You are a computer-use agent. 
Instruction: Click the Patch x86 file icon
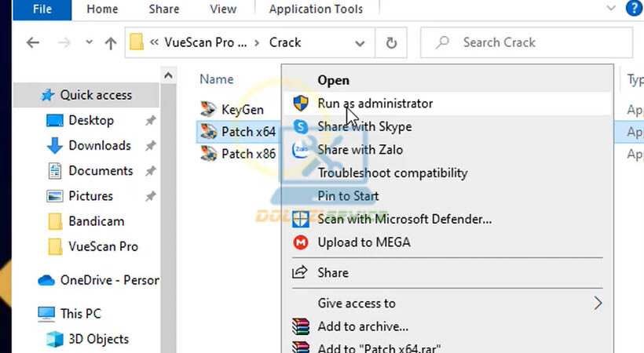[208, 155]
